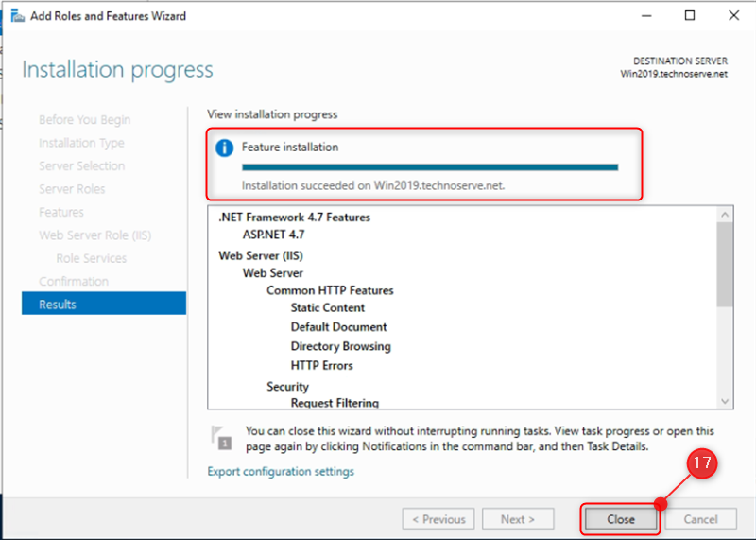Open the Role Services wizard step
The width and height of the screenshot is (756, 540).
tap(91, 258)
